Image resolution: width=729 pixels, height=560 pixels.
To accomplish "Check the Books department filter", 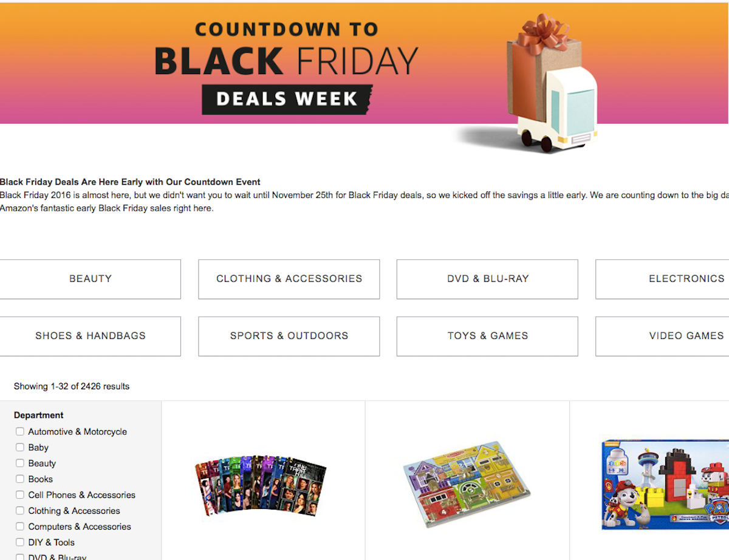I will pos(20,479).
